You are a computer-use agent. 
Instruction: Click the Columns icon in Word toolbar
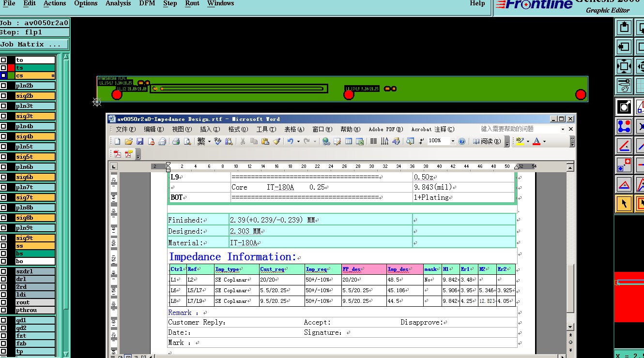pyautogui.click(x=373, y=141)
